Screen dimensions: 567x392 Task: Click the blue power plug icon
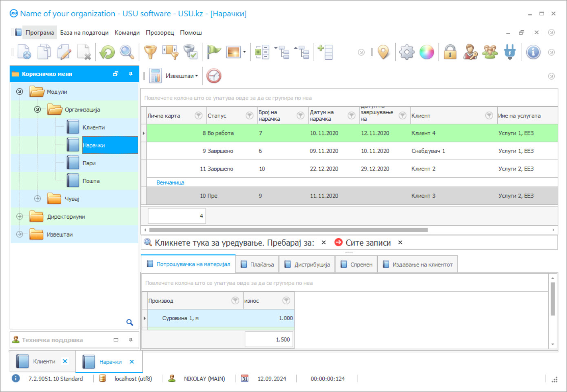pos(510,52)
